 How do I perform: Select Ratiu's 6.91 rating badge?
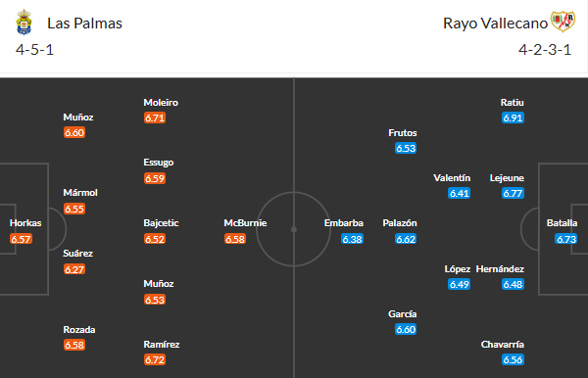coord(513,118)
